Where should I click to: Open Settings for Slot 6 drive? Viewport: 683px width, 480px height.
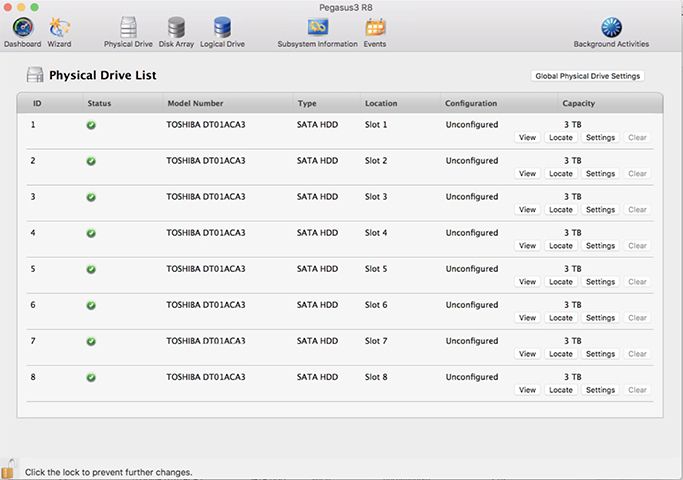(600, 318)
